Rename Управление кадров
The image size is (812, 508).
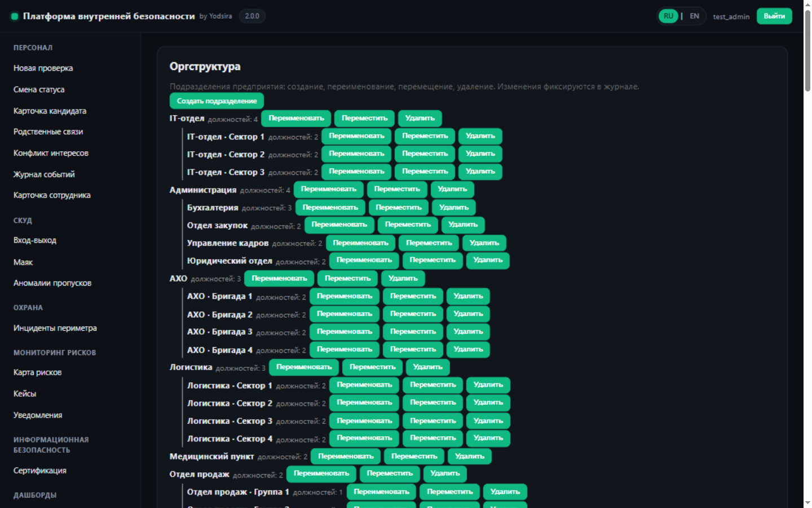(x=360, y=243)
